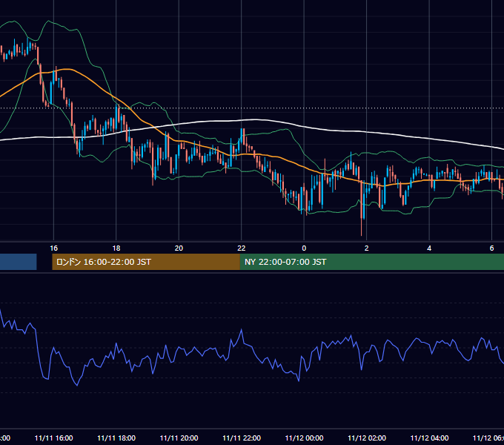Click the 18 hour label on price chart axis

(x=116, y=248)
